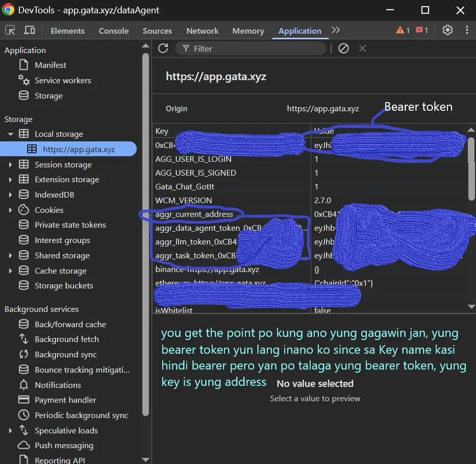Screen dimensions: 476x464
Task: Open the Manifest item
Action: click(x=51, y=65)
